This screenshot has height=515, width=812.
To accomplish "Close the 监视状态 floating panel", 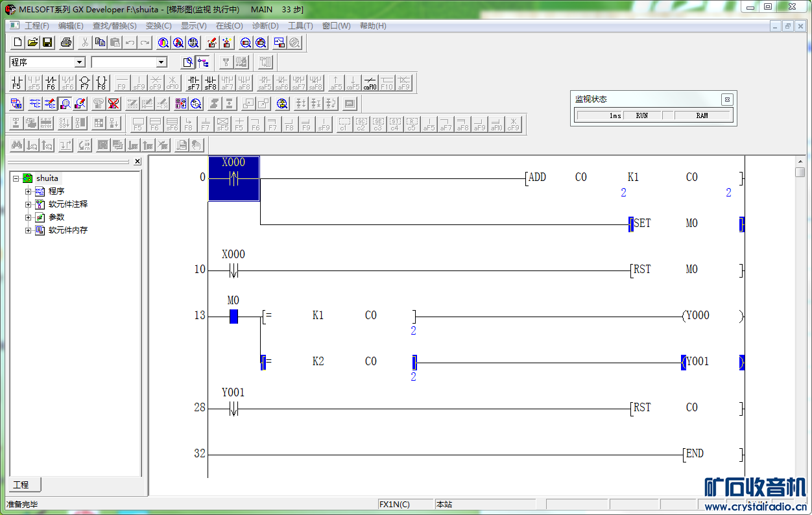I will [x=727, y=99].
